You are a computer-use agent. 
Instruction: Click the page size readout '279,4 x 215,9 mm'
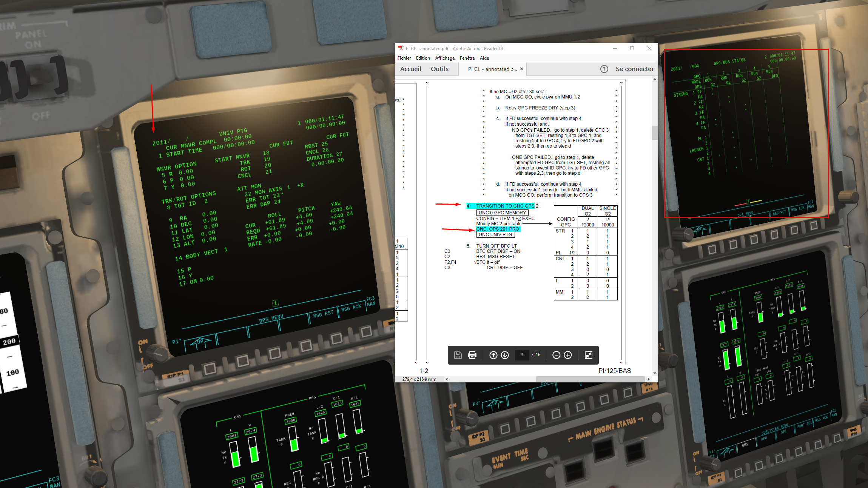click(x=419, y=379)
